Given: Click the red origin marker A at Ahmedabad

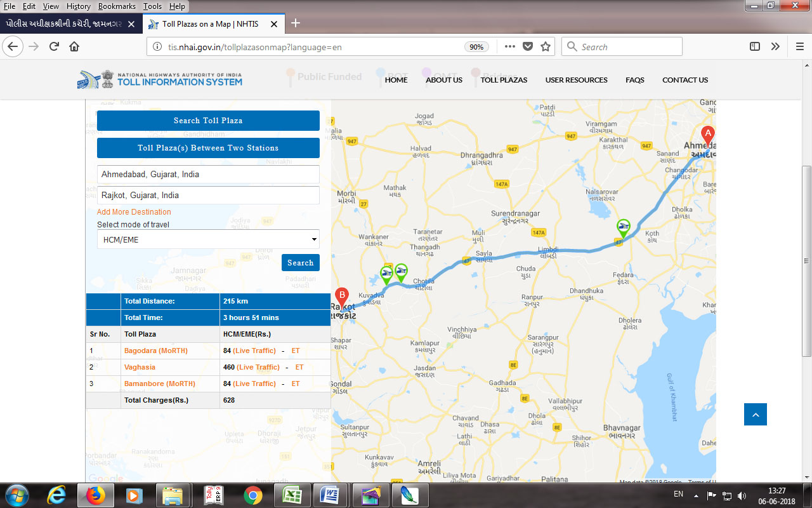Looking at the screenshot, I should coord(707,135).
